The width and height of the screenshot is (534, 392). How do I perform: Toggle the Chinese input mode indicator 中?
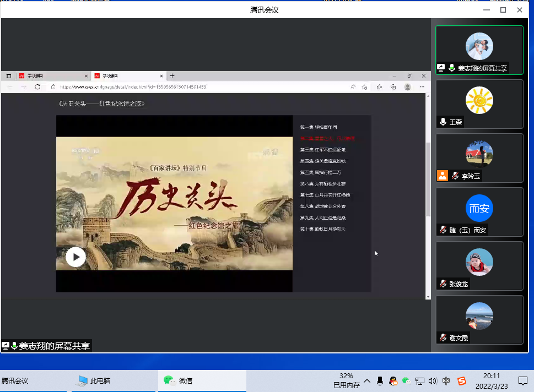tap(446, 380)
